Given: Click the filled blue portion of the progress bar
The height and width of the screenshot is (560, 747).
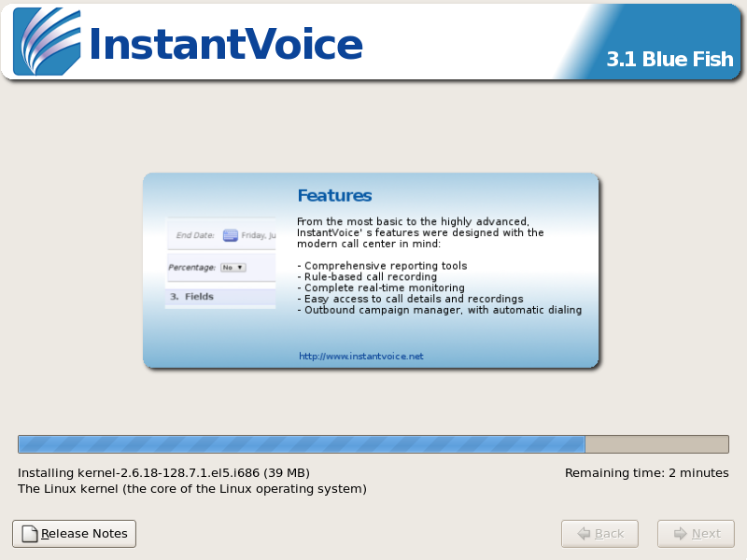Looking at the screenshot, I should pyautogui.click(x=301, y=444).
